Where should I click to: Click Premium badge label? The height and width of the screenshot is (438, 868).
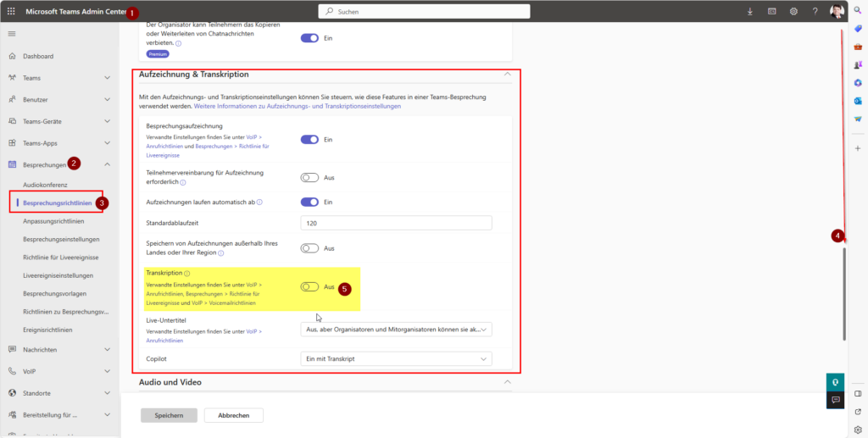pos(158,54)
